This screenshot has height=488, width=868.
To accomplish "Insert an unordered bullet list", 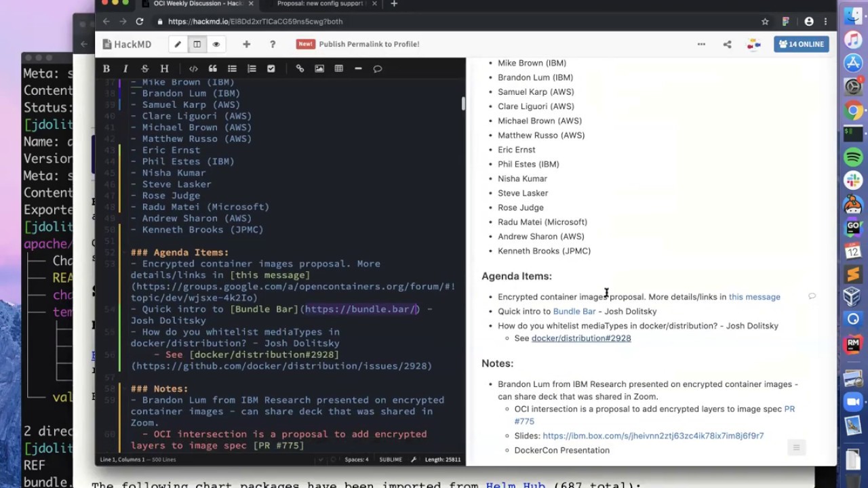I will (x=232, y=68).
